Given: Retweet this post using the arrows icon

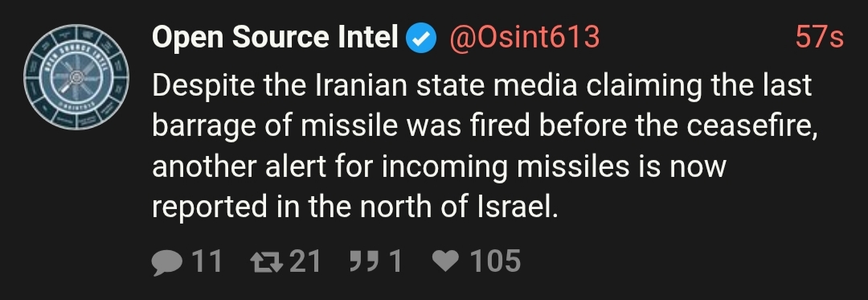Looking at the screenshot, I should [x=266, y=262].
